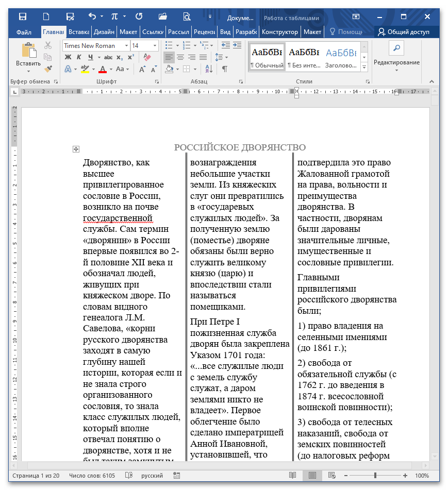Click the word count Число слов: 6105
Image resolution: width=448 pixels, height=490 pixels.
coord(92,475)
